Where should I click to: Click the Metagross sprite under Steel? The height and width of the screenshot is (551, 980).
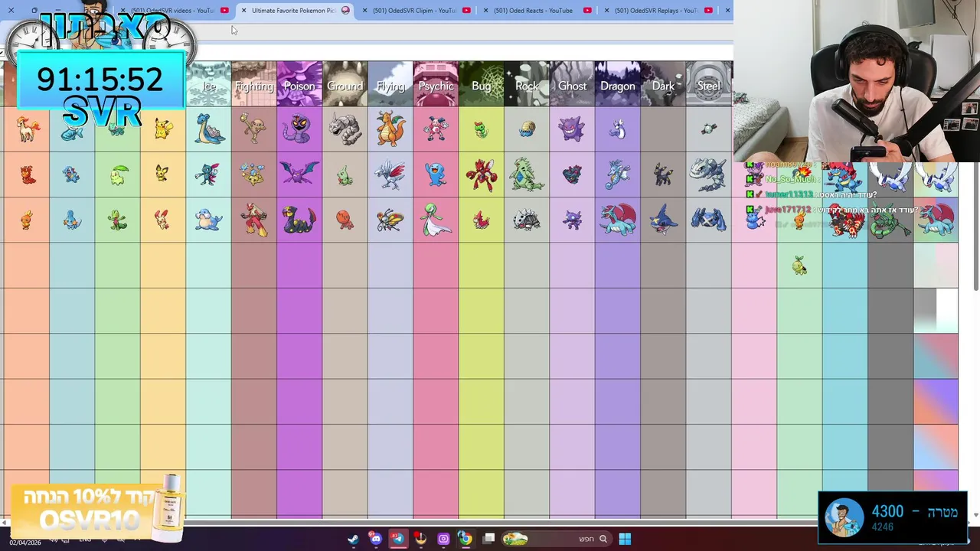pos(708,220)
